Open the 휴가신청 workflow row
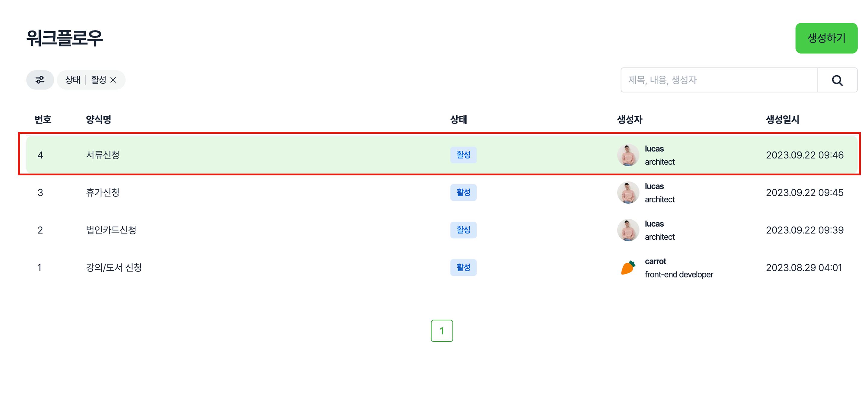 click(x=103, y=192)
